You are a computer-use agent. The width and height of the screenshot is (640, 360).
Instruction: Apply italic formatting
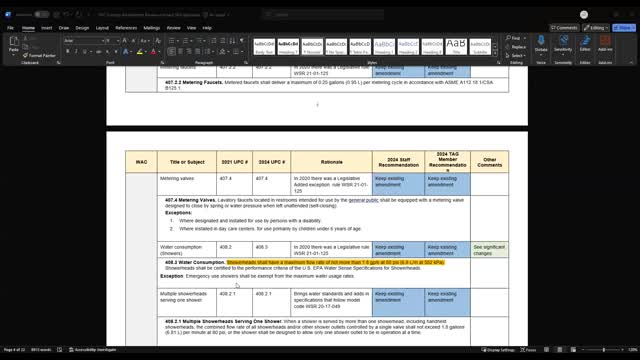point(76,51)
